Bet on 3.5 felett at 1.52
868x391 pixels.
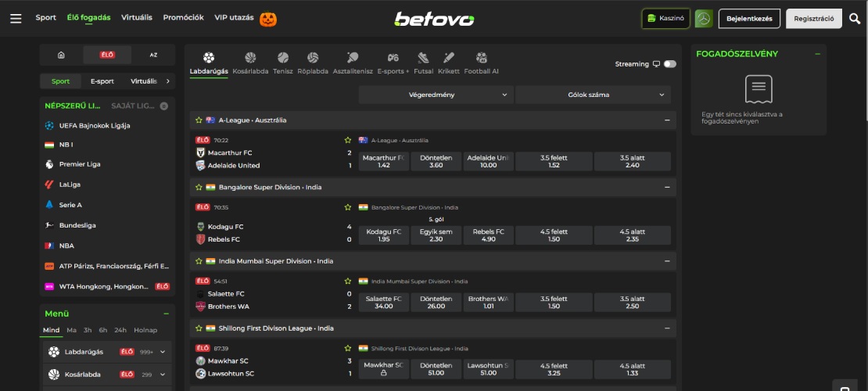click(554, 161)
